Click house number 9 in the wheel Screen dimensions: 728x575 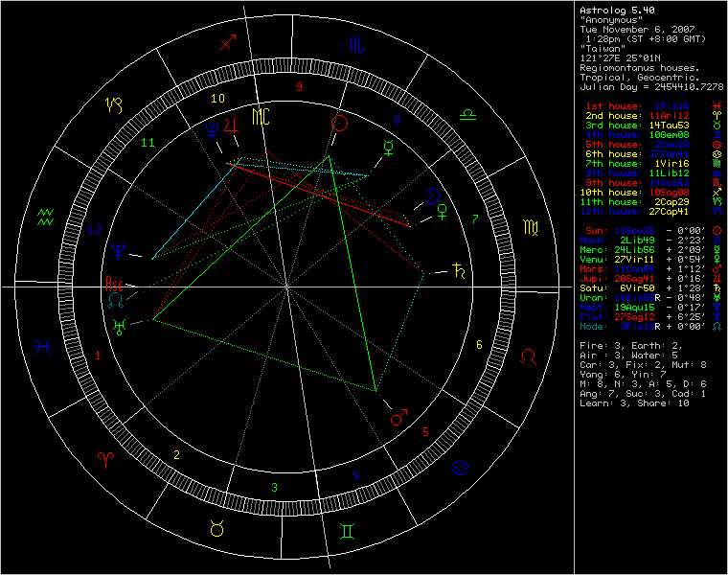[300, 87]
